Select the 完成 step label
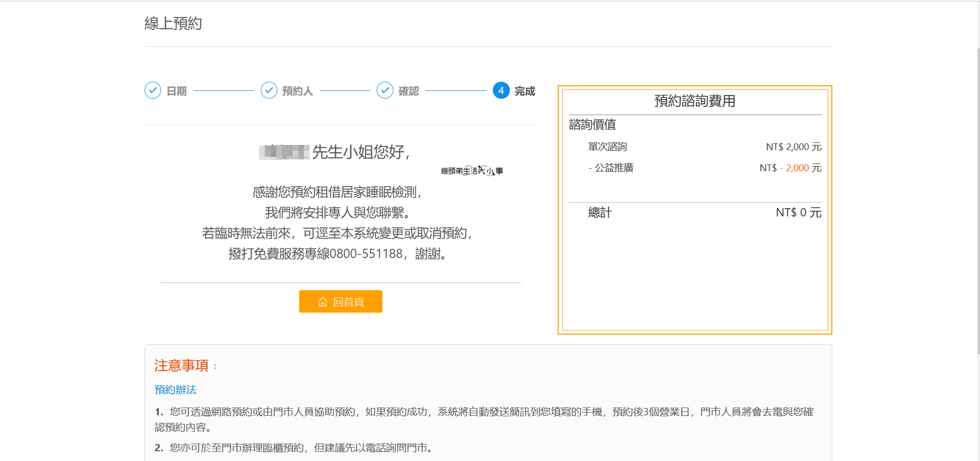Image resolution: width=980 pixels, height=461 pixels. click(525, 91)
